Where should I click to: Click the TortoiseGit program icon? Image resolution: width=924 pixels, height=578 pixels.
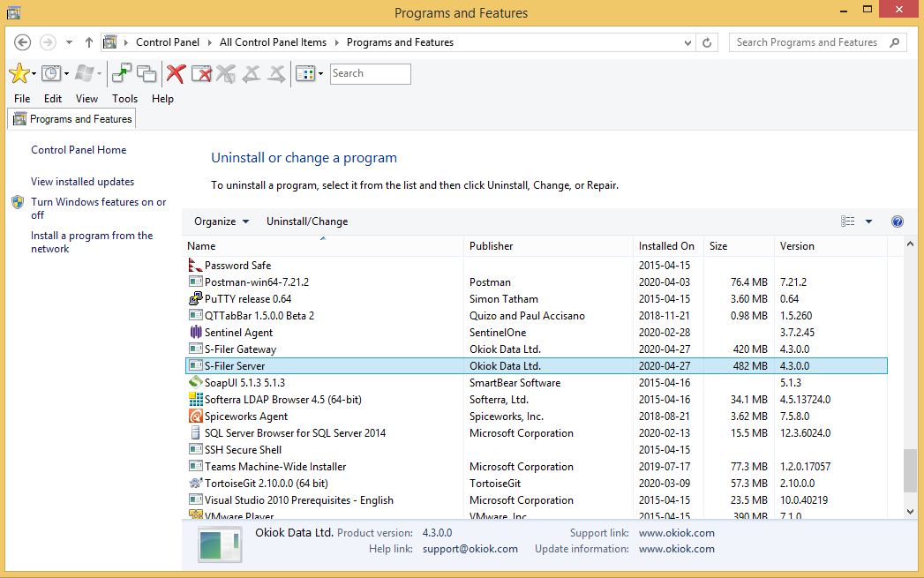pos(196,484)
